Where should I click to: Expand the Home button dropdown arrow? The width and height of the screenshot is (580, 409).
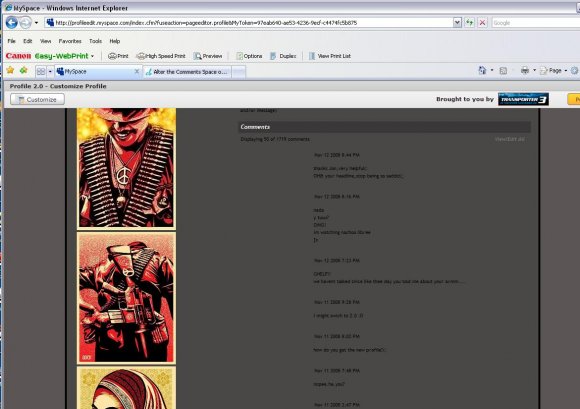click(x=492, y=70)
